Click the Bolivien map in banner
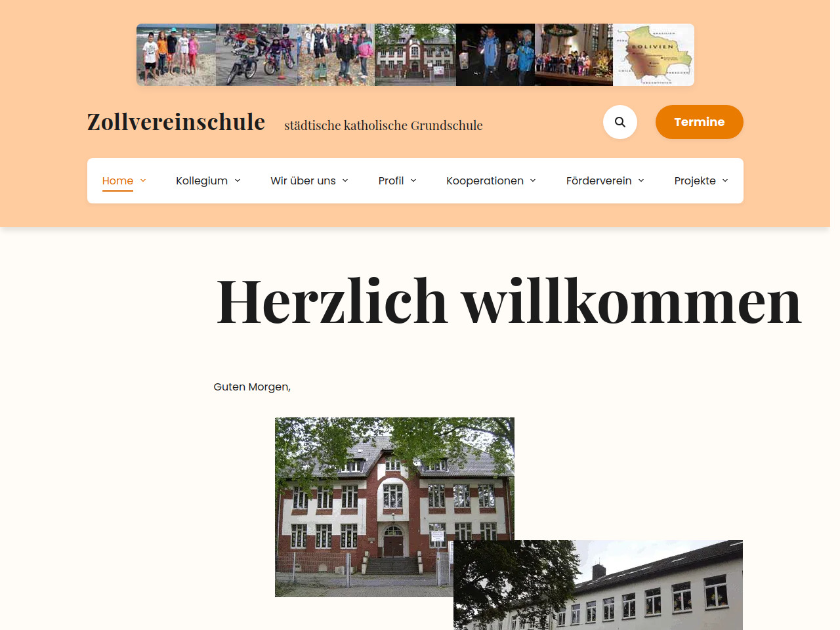 (x=653, y=55)
